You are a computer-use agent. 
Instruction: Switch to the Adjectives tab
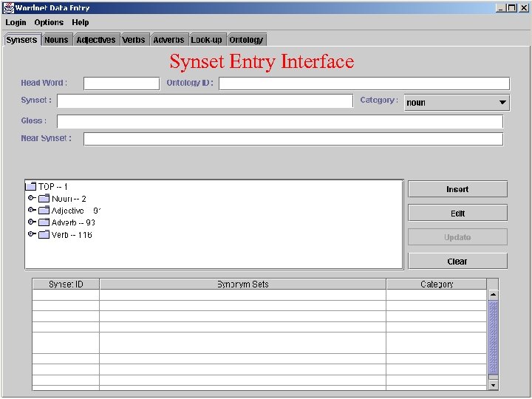pos(96,40)
